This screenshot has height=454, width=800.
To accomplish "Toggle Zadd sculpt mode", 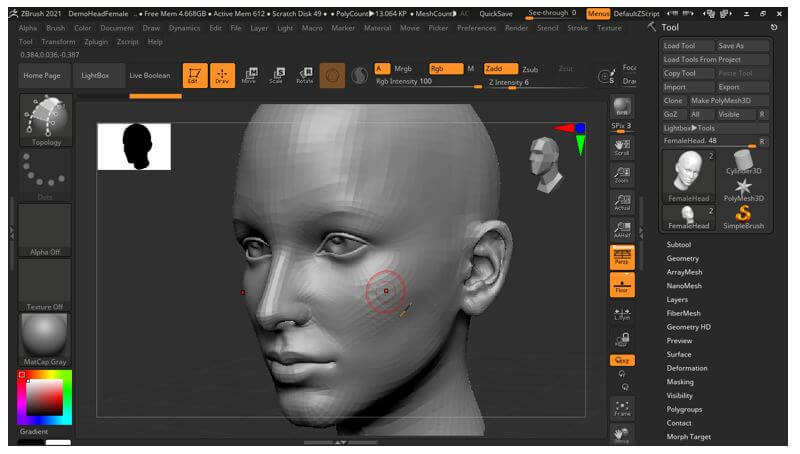I will coord(501,68).
